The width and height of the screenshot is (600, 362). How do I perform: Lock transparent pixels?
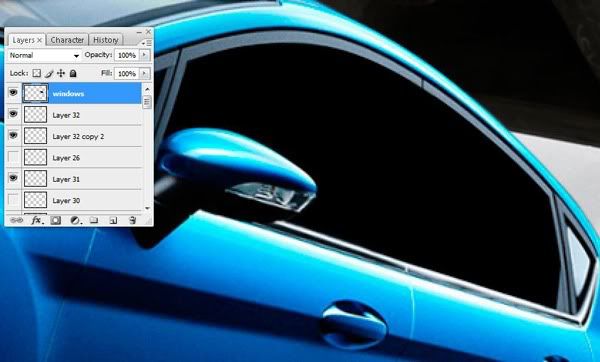coord(36,73)
